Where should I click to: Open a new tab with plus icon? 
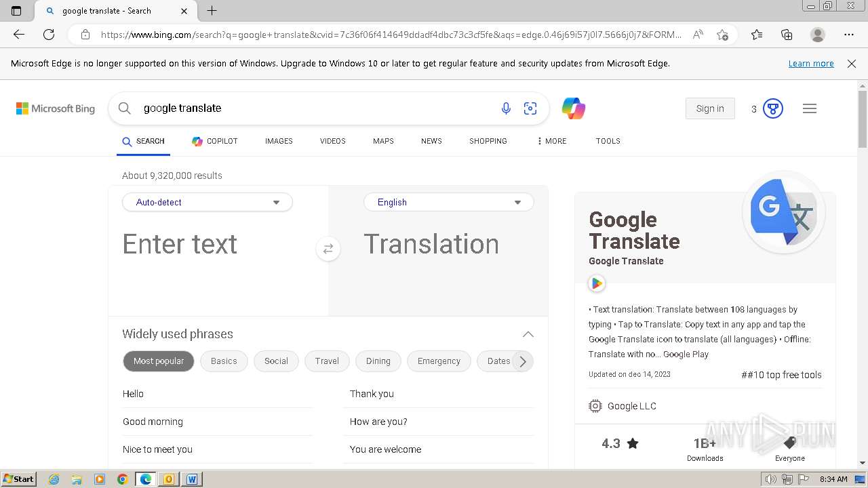point(212,11)
